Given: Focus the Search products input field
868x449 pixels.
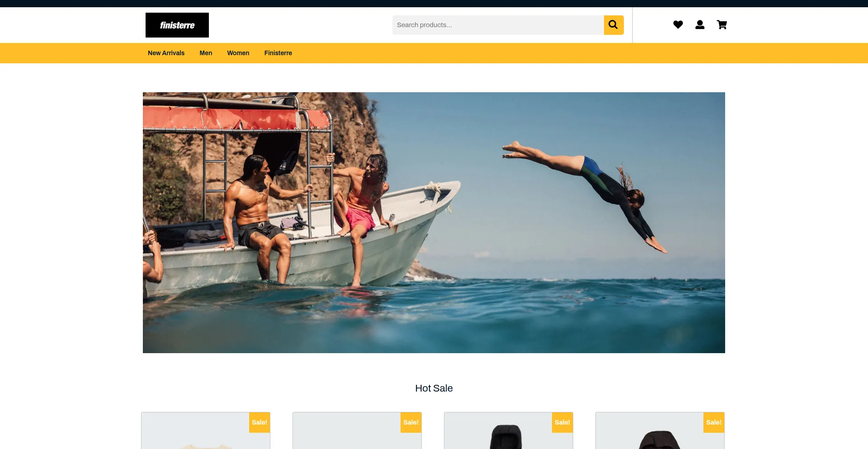Looking at the screenshot, I should (x=497, y=25).
